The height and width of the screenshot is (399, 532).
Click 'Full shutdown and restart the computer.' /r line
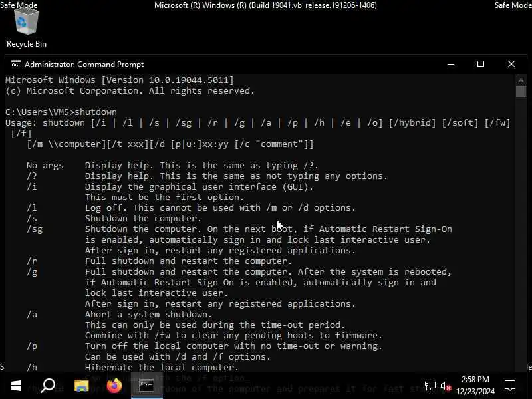(x=188, y=261)
